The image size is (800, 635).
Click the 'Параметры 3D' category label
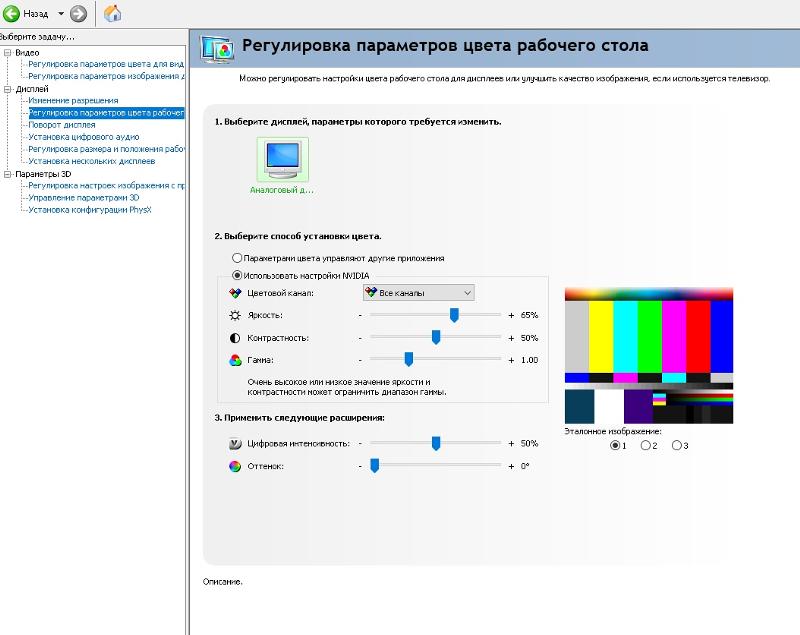point(43,174)
